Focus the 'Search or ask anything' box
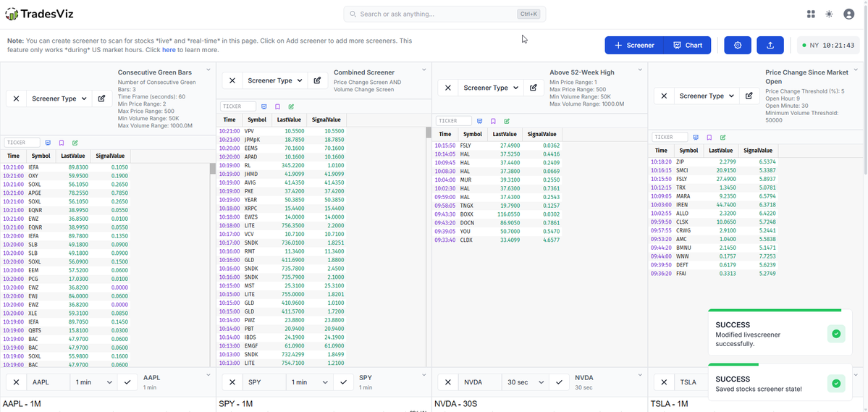 (444, 14)
